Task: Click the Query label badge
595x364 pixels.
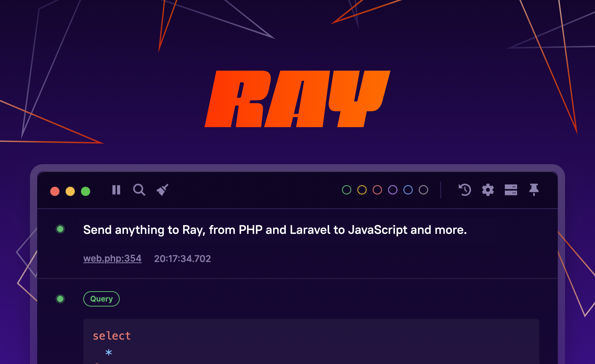Action: [101, 299]
